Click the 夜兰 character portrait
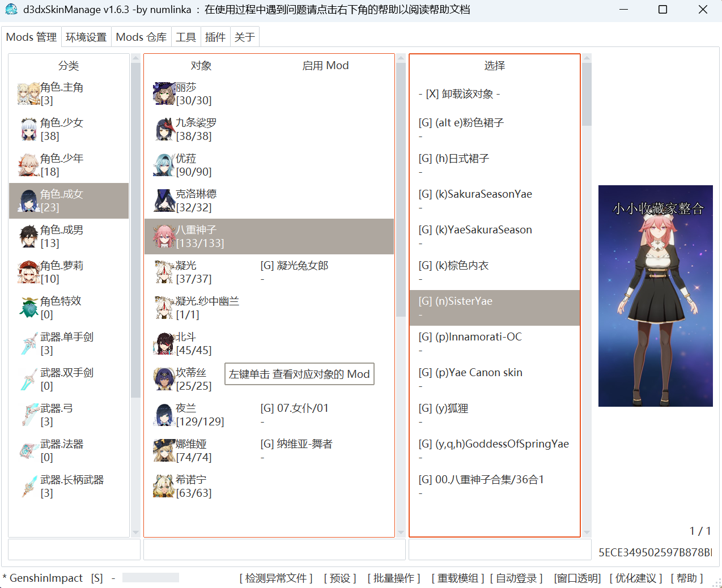 [x=164, y=415]
